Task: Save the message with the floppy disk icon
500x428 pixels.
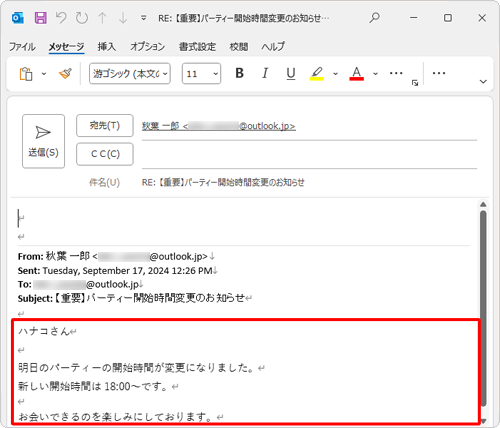Action: (41, 18)
